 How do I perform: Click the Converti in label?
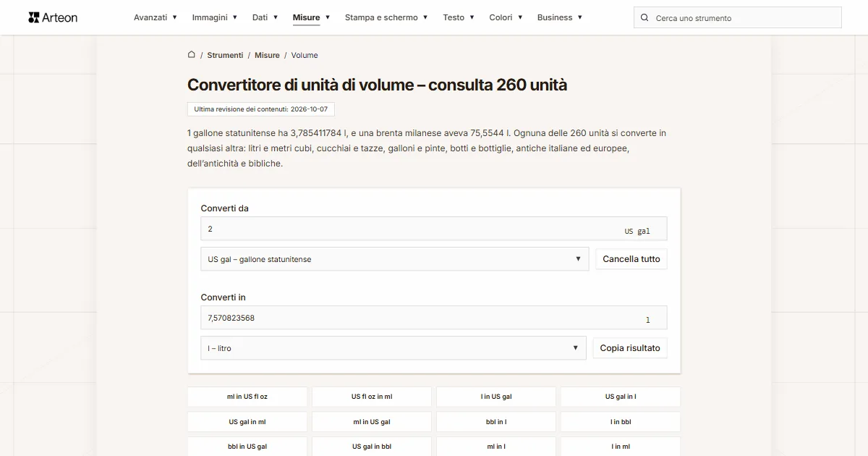(x=224, y=297)
